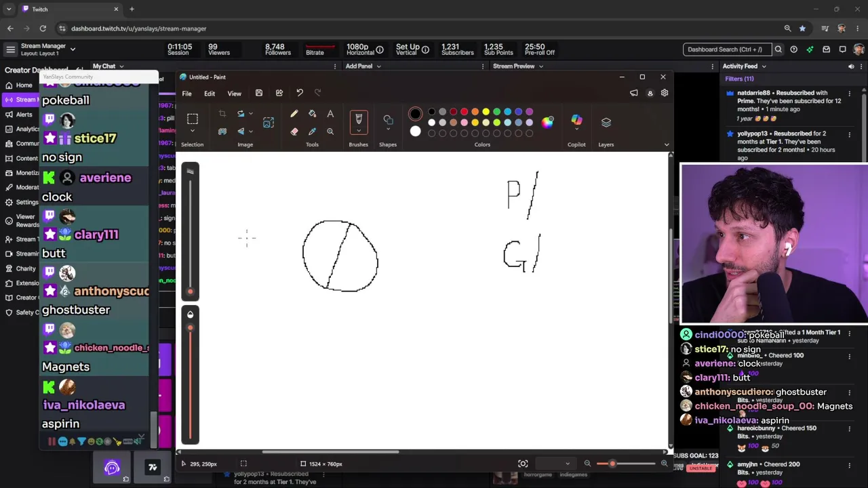
Task: Mute Activity Feed sound alerts
Action: click(851, 66)
